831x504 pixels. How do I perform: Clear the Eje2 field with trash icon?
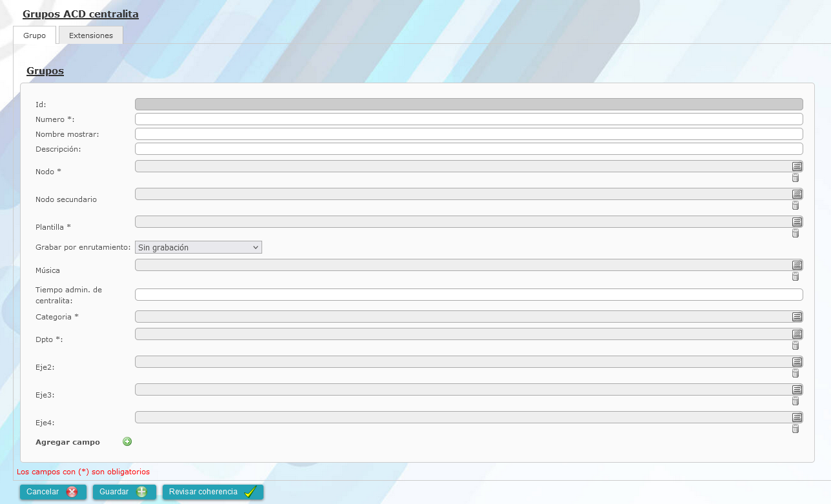click(x=795, y=373)
